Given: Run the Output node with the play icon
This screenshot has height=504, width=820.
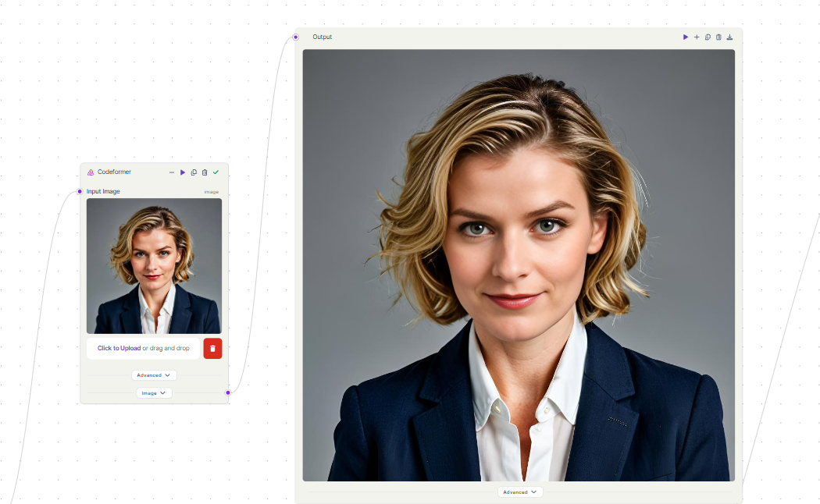Looking at the screenshot, I should coord(686,37).
